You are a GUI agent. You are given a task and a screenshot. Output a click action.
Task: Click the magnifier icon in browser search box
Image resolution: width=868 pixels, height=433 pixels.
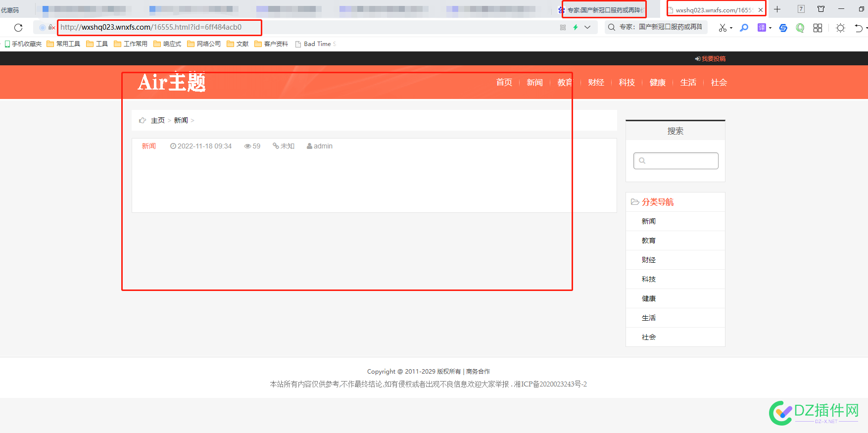tap(612, 27)
